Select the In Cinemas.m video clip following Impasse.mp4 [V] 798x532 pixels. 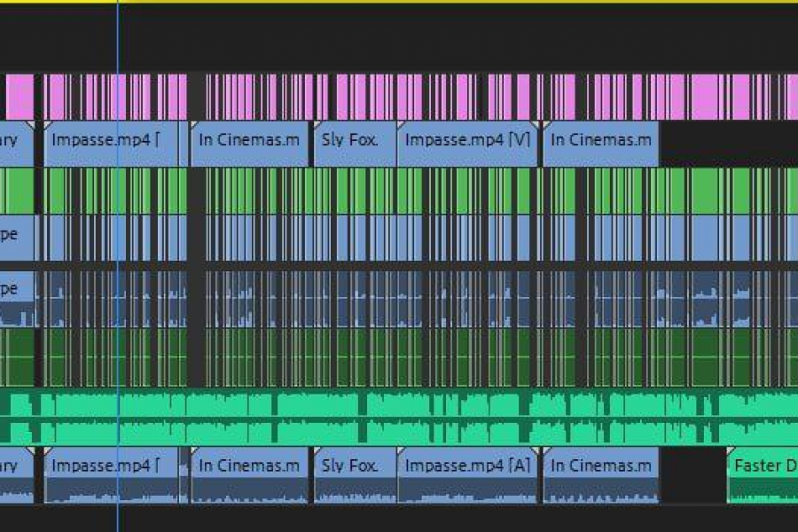[601, 144]
